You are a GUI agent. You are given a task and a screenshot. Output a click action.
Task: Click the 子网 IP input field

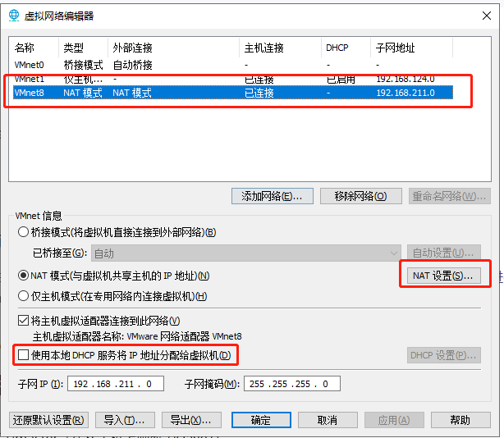point(116,384)
